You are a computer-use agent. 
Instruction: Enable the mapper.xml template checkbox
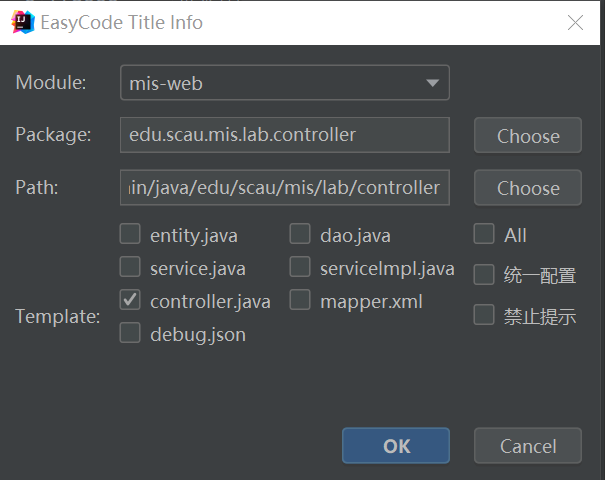point(300,299)
